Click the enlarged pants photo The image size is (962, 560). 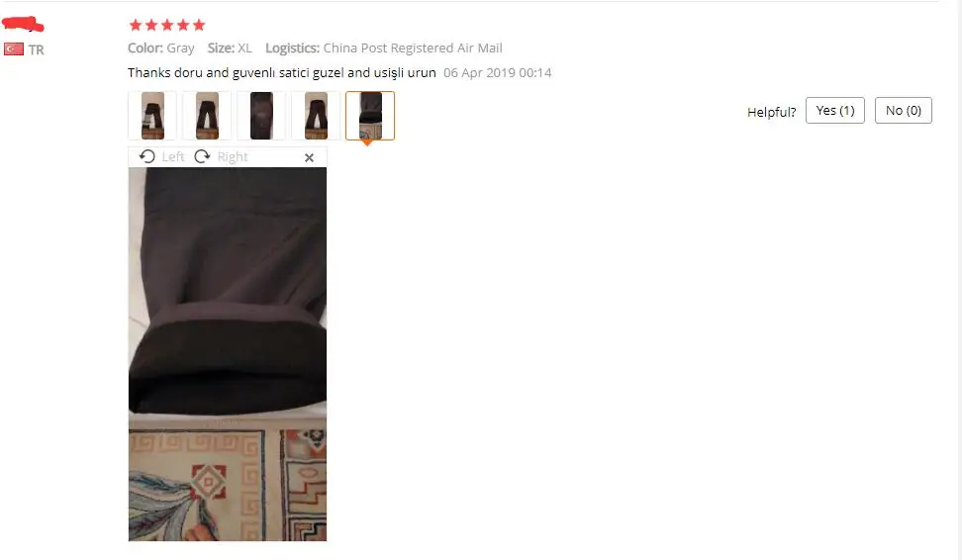(228, 354)
